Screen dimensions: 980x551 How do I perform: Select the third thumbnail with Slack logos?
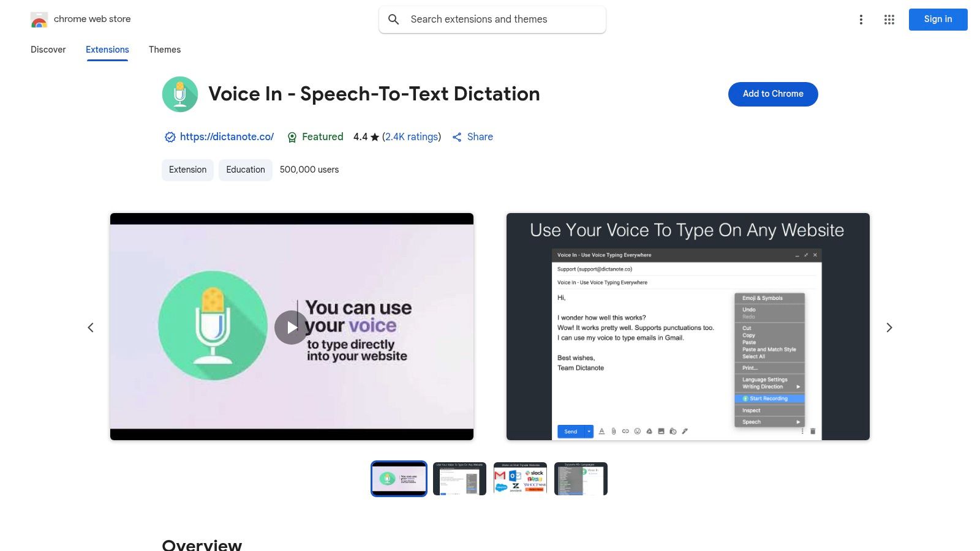[520, 479]
